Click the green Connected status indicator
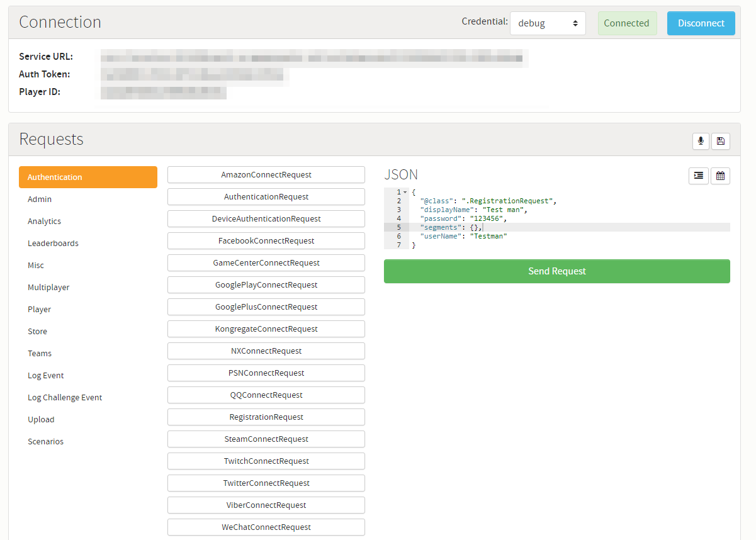756x540 pixels. [626, 23]
